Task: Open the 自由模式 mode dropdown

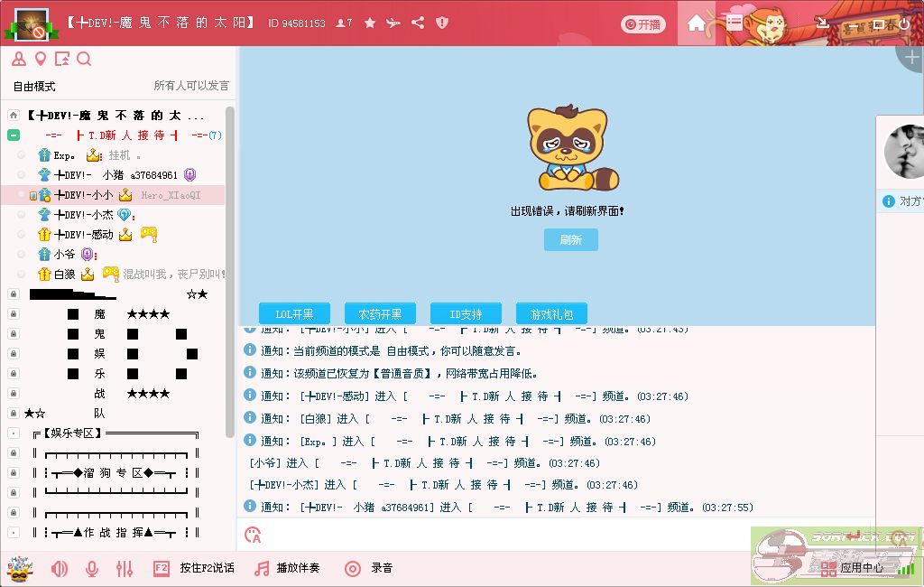Action: [34, 86]
